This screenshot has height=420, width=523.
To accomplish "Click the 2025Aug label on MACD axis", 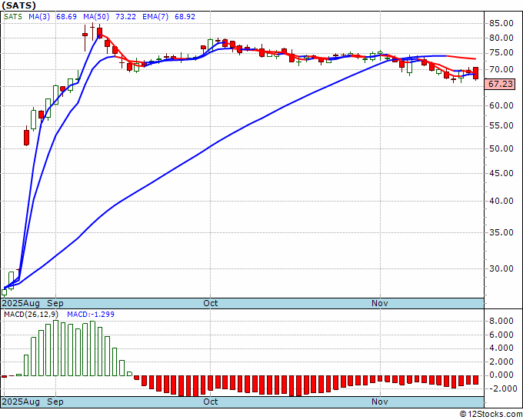I will click(21, 402).
